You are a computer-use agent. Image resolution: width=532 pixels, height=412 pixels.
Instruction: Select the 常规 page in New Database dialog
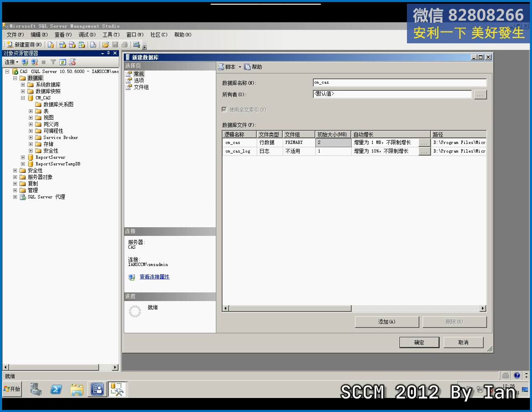139,74
